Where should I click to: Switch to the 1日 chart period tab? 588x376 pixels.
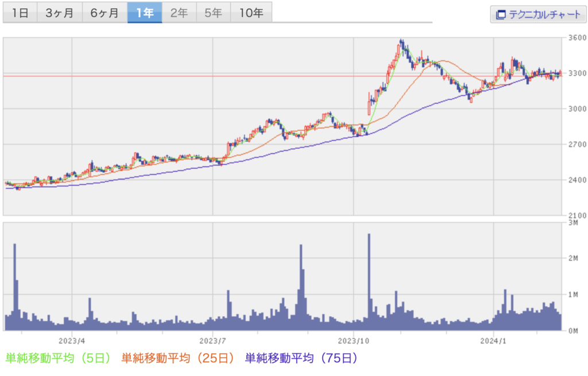20,13
